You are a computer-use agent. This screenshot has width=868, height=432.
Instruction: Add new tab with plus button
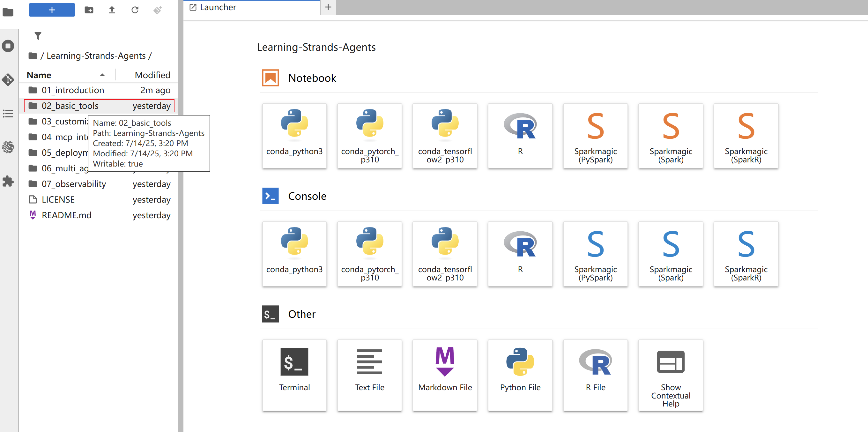click(328, 7)
